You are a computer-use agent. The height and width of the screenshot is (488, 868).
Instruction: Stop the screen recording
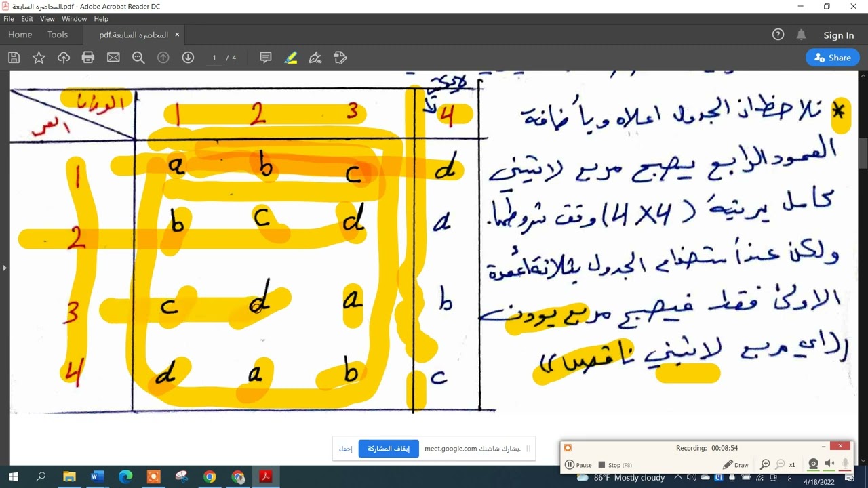pos(615,465)
